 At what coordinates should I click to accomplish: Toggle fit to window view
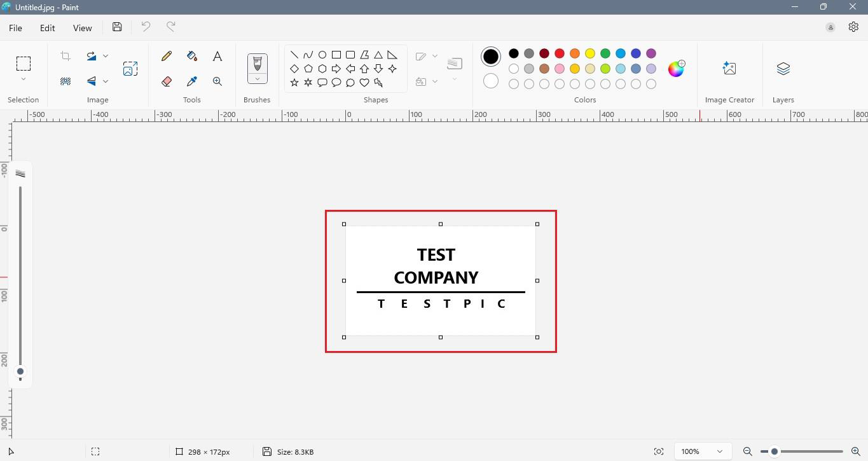click(x=659, y=451)
